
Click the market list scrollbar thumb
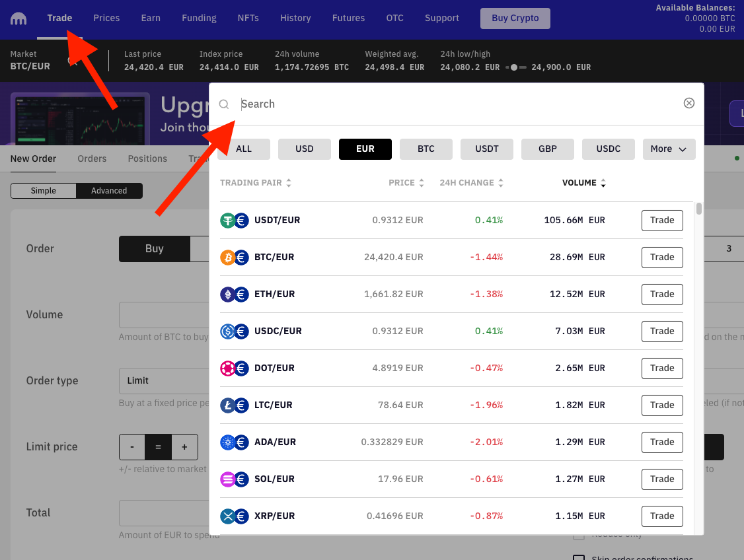(699, 209)
